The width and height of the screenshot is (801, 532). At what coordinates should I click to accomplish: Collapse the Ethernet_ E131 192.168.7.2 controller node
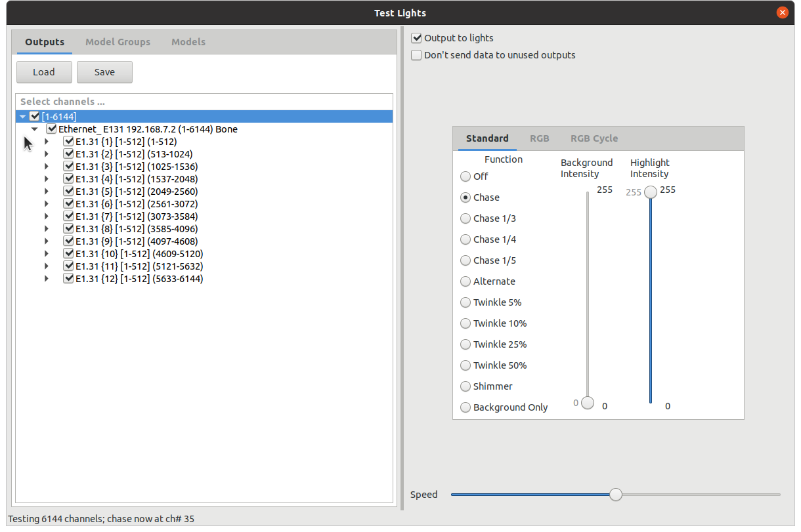[x=35, y=129]
